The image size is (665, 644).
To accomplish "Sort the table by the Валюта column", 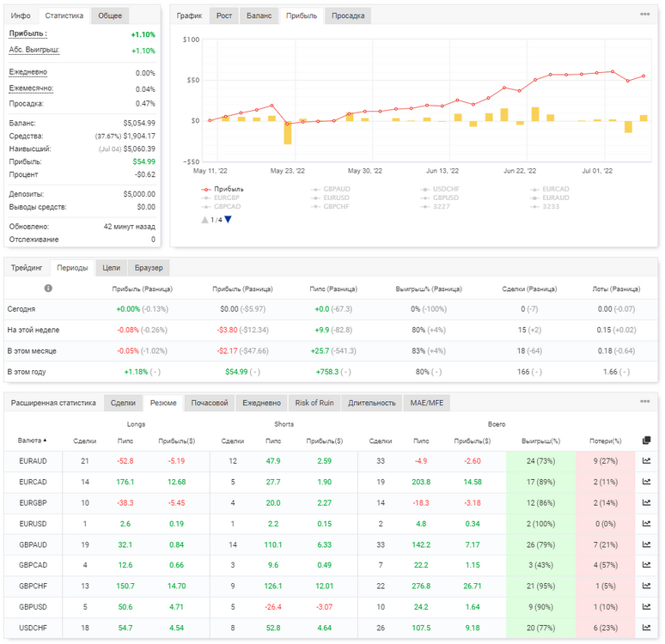I will pos(33,440).
